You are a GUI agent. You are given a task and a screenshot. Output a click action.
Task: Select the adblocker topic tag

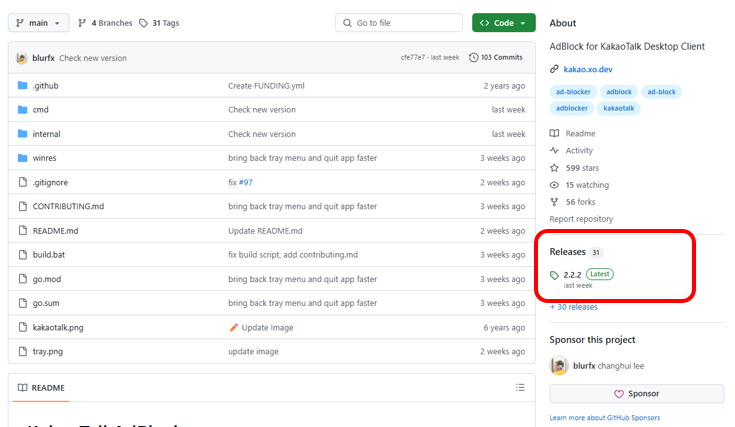[571, 108]
